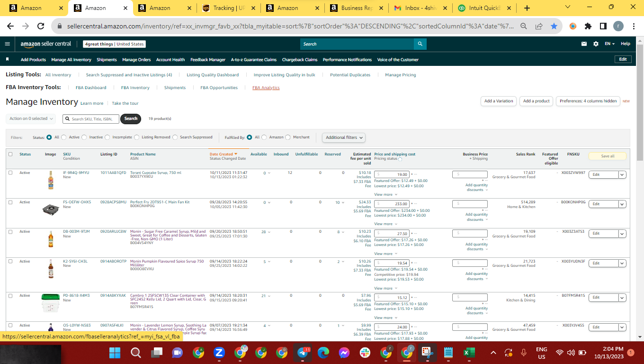This screenshot has height=364, width=644.
Task: Open Windows taskbar Search
Action: [136, 353]
